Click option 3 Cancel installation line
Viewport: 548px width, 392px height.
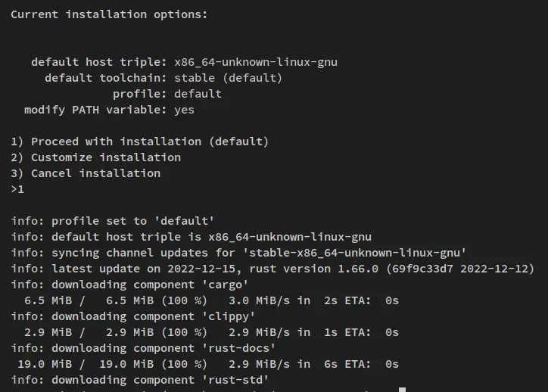[86, 173]
